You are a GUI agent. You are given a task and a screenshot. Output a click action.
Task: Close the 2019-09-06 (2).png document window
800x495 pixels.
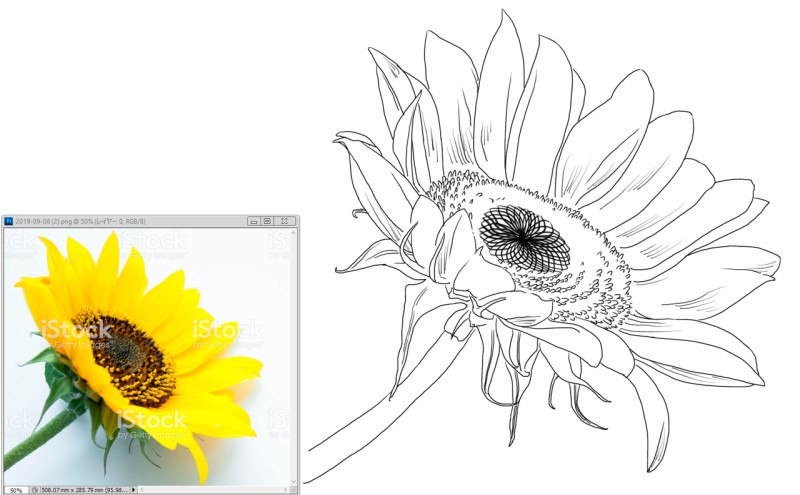click(284, 221)
